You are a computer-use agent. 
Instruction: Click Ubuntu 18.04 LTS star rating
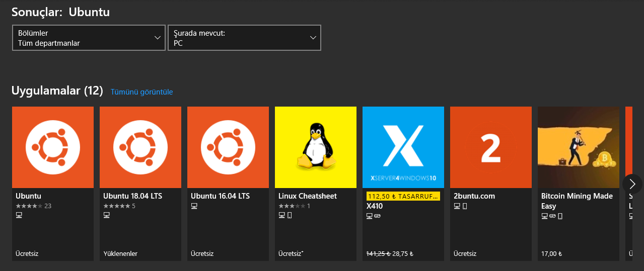(119, 206)
